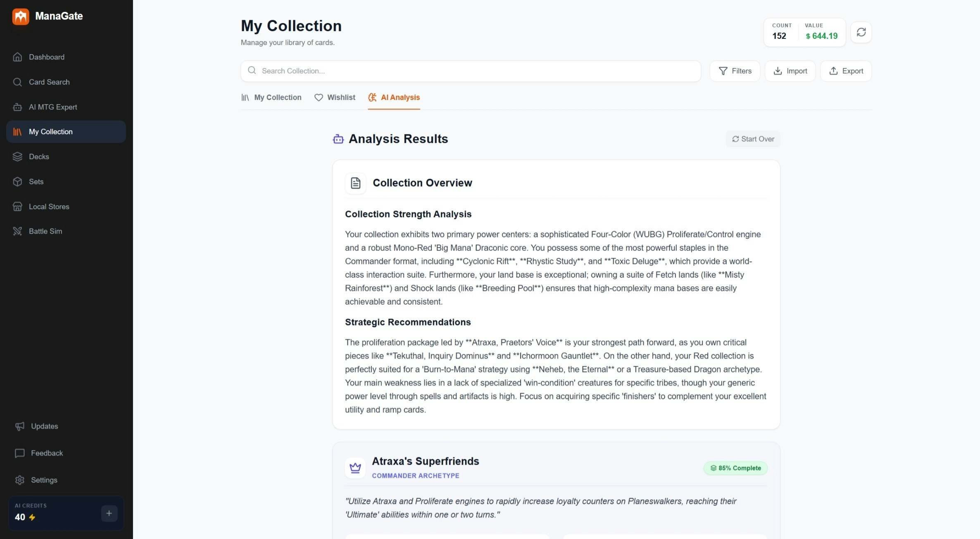The height and width of the screenshot is (539, 980).
Task: Select the Sets box icon
Action: coord(18,182)
